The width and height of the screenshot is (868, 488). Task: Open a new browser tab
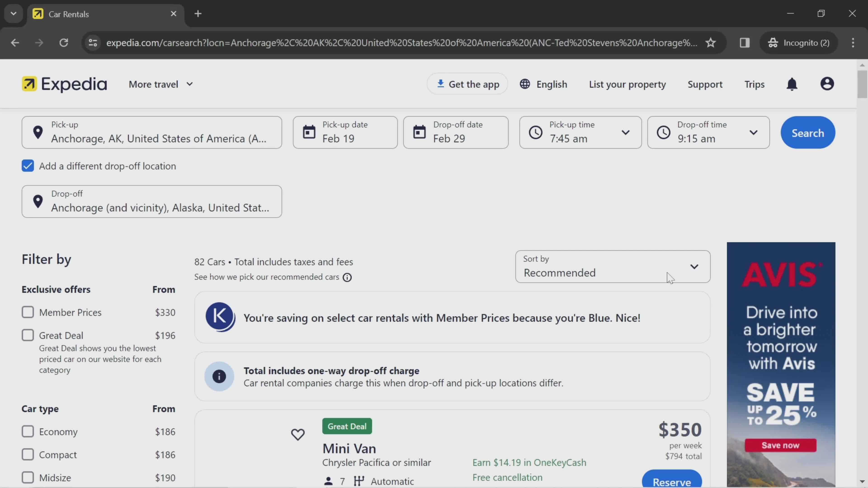198,14
